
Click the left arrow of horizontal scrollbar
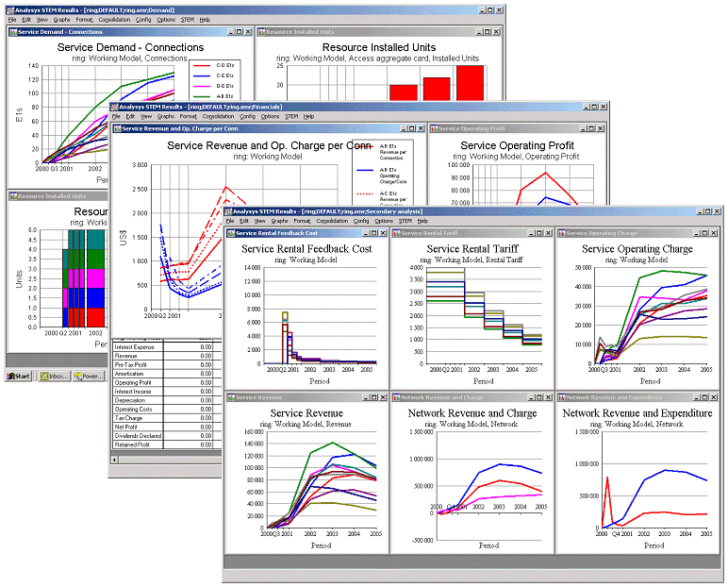[116, 460]
